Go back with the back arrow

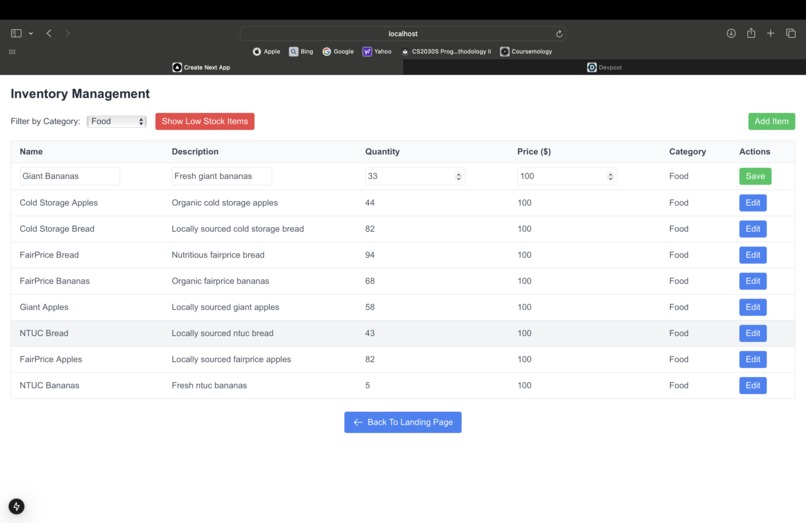[49, 33]
